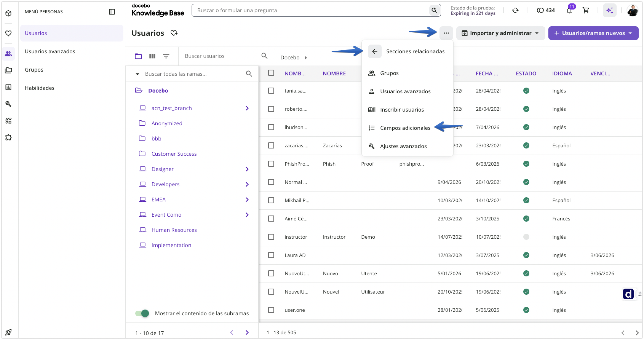
Task: Switch to folder branch view icon
Action: [x=138, y=56]
